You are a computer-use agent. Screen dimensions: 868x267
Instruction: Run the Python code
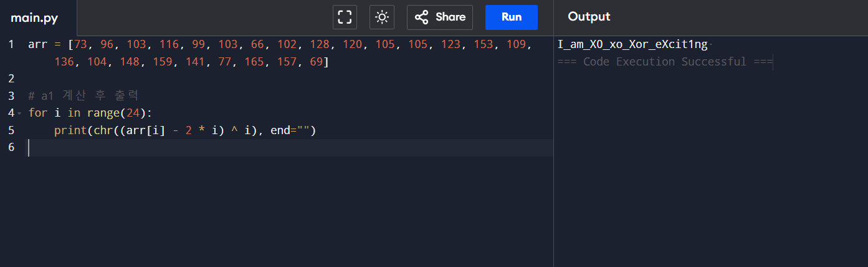(512, 17)
